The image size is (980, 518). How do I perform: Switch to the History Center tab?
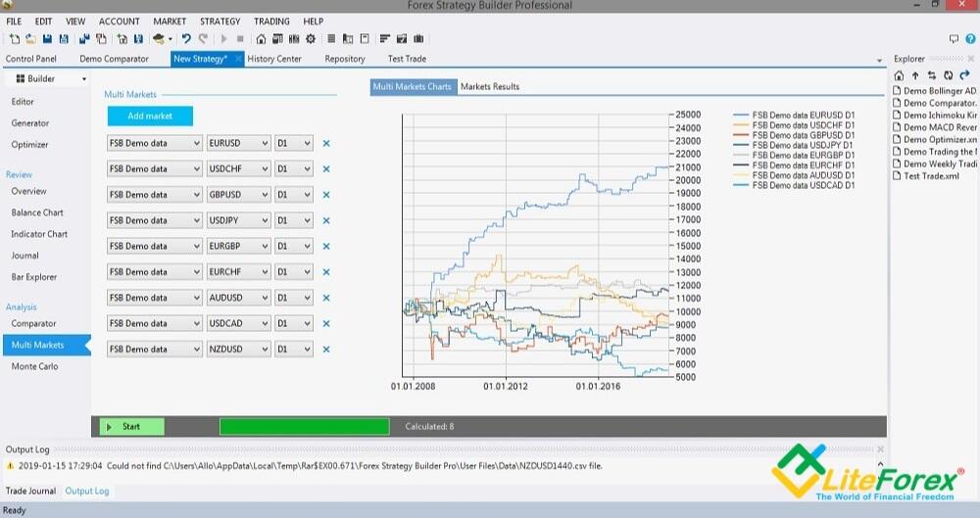[x=274, y=59]
